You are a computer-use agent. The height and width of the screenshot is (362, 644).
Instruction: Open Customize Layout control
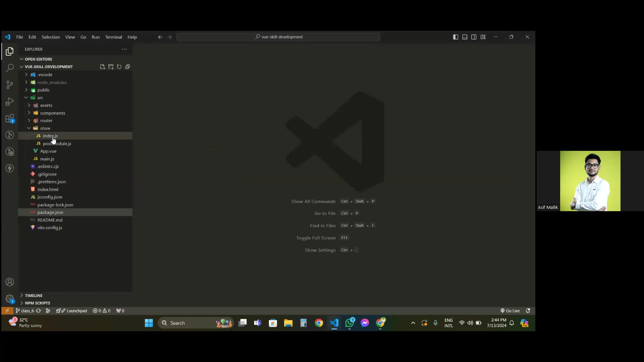(x=483, y=37)
